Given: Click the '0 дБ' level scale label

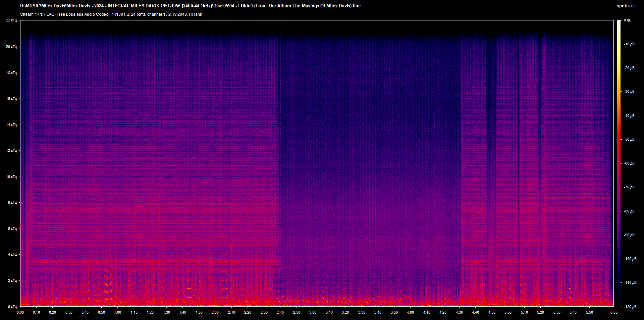Looking at the screenshot, I should (x=627, y=20).
